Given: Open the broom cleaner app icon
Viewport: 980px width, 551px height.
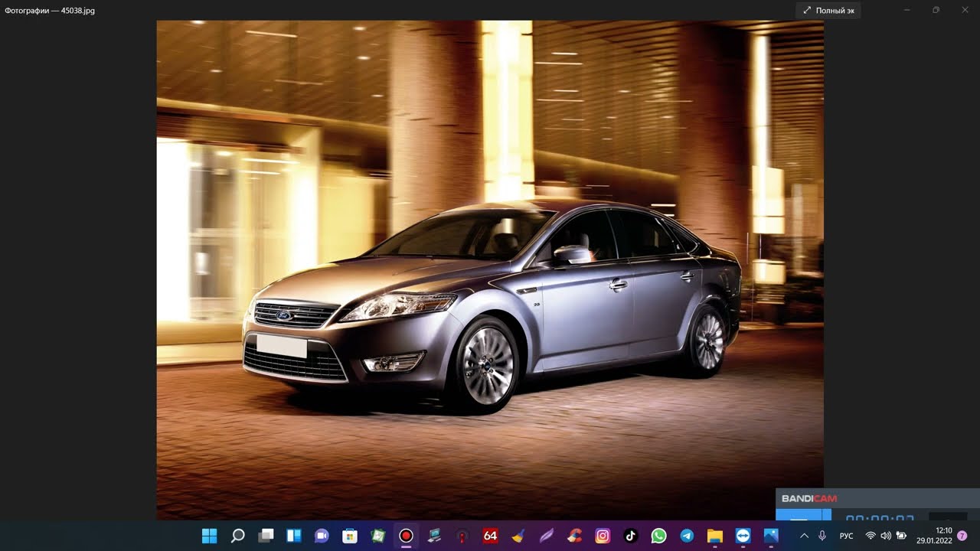Looking at the screenshot, I should point(518,536).
